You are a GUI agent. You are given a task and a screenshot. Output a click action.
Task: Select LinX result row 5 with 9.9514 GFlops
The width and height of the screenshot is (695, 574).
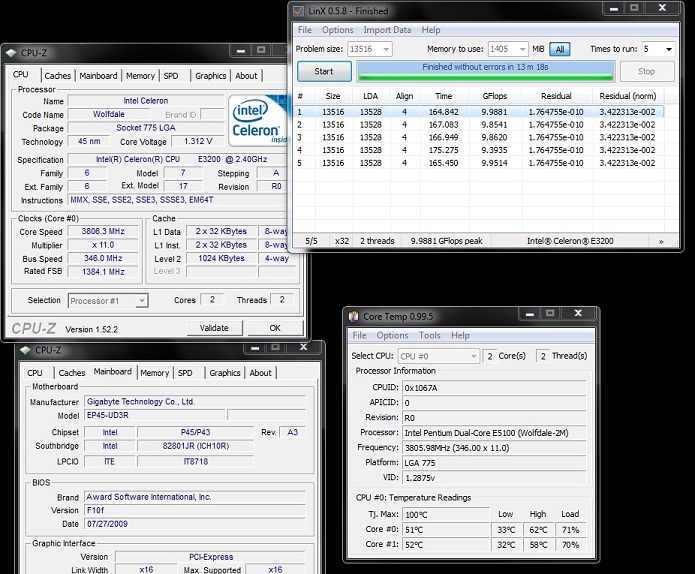click(x=479, y=163)
